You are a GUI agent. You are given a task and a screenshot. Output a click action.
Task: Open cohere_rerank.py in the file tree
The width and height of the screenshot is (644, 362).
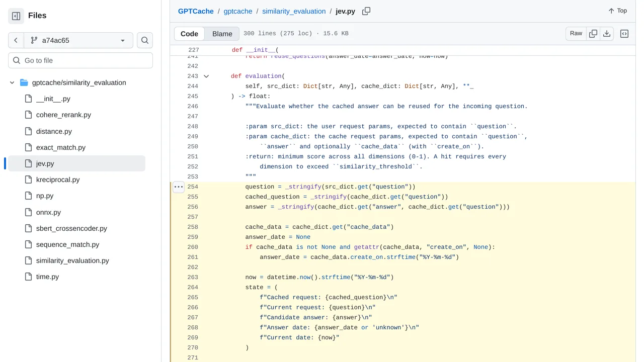[x=63, y=115]
